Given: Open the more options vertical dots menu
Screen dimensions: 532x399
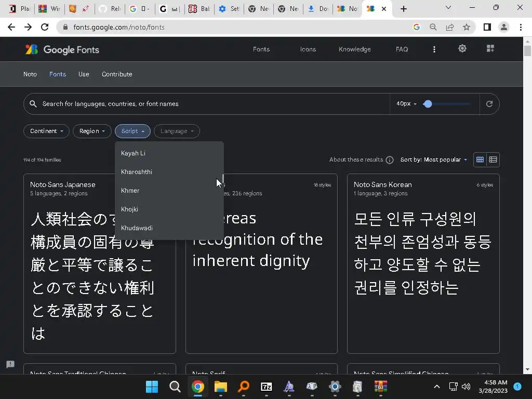Looking at the screenshot, I should [x=434, y=49].
